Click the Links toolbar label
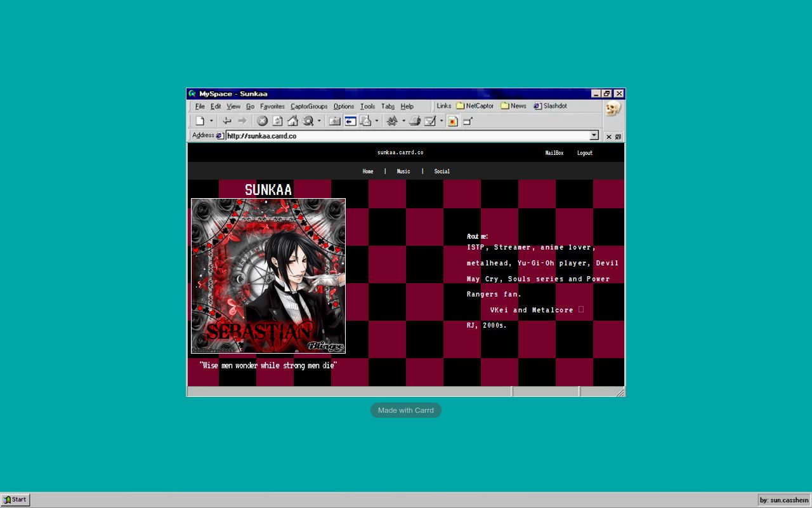This screenshot has height=508, width=812. [x=443, y=106]
